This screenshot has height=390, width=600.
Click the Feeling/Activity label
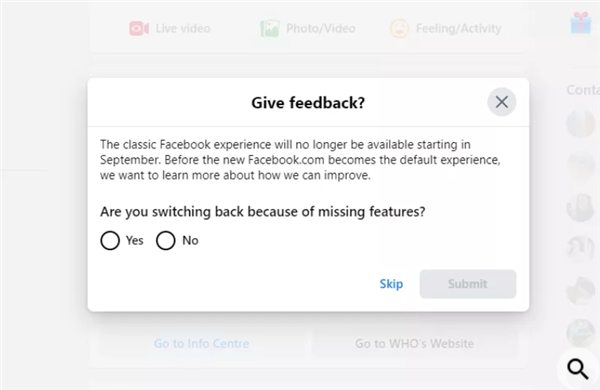(x=458, y=28)
